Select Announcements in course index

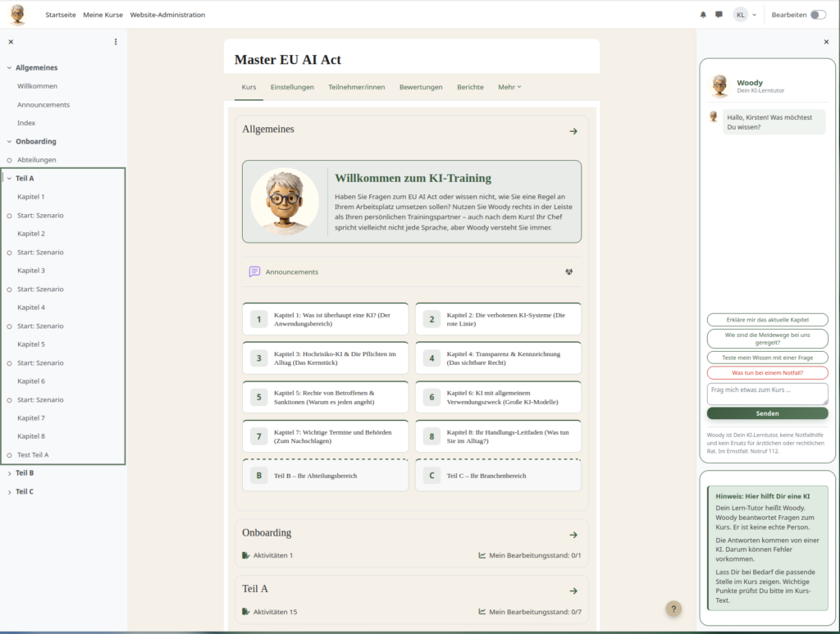point(43,105)
